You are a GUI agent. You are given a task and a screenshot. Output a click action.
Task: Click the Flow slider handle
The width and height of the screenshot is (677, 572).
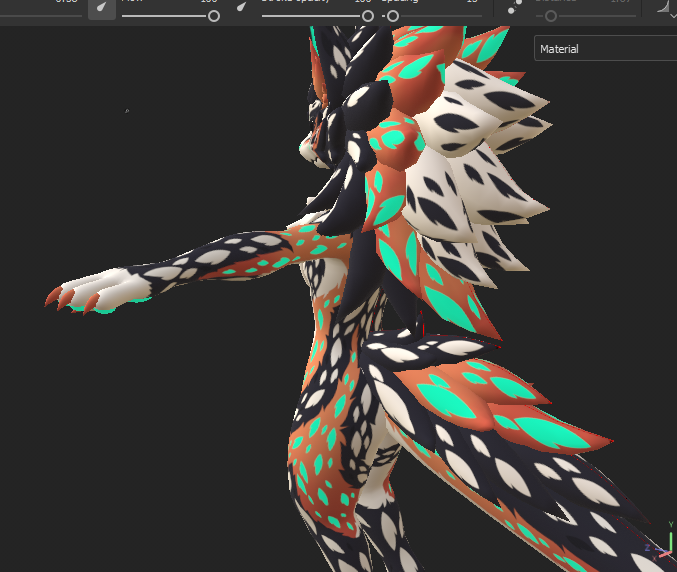point(214,16)
